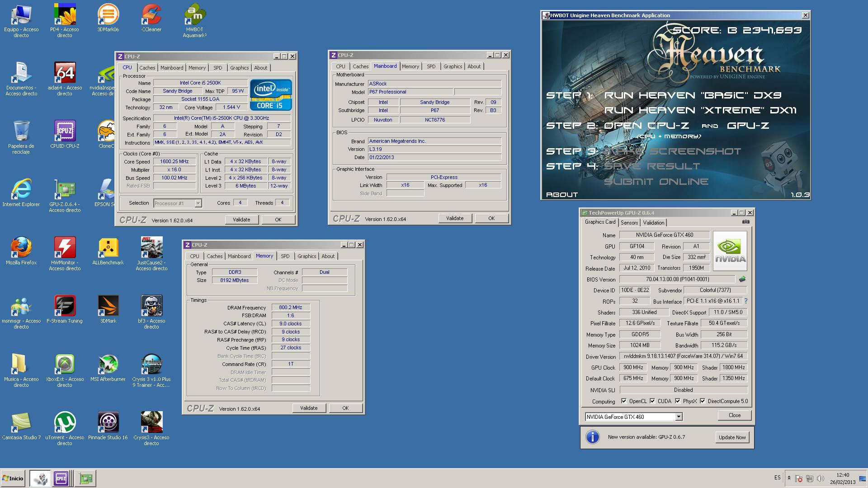Click Update Now in GPU-Z notice
Screen dimensions: 868x488
click(x=732, y=437)
